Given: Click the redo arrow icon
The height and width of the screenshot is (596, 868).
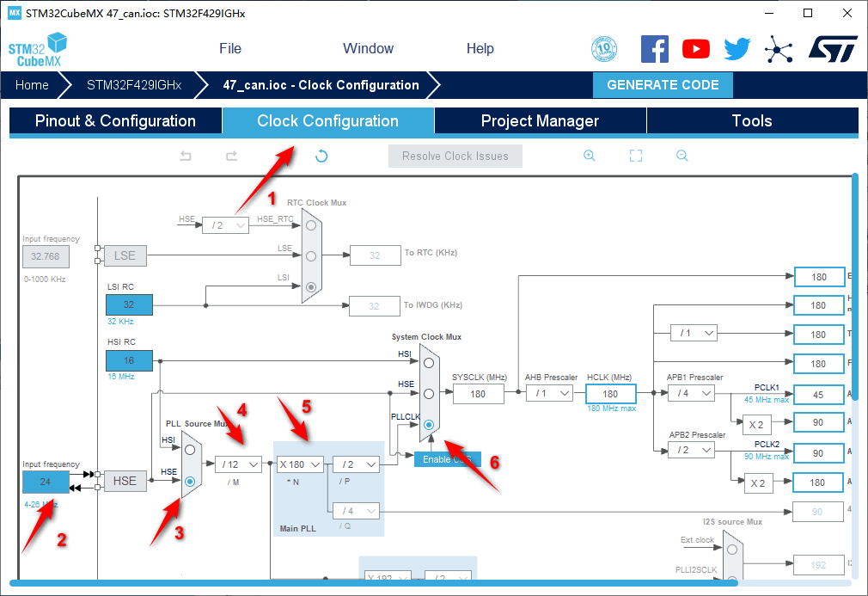Looking at the screenshot, I should 231,156.
